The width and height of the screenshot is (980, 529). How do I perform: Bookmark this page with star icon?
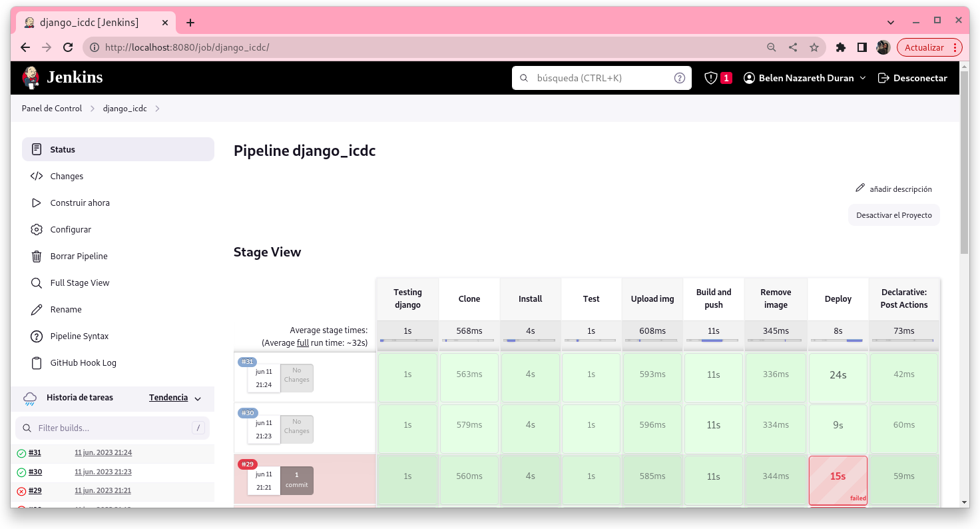[814, 47]
